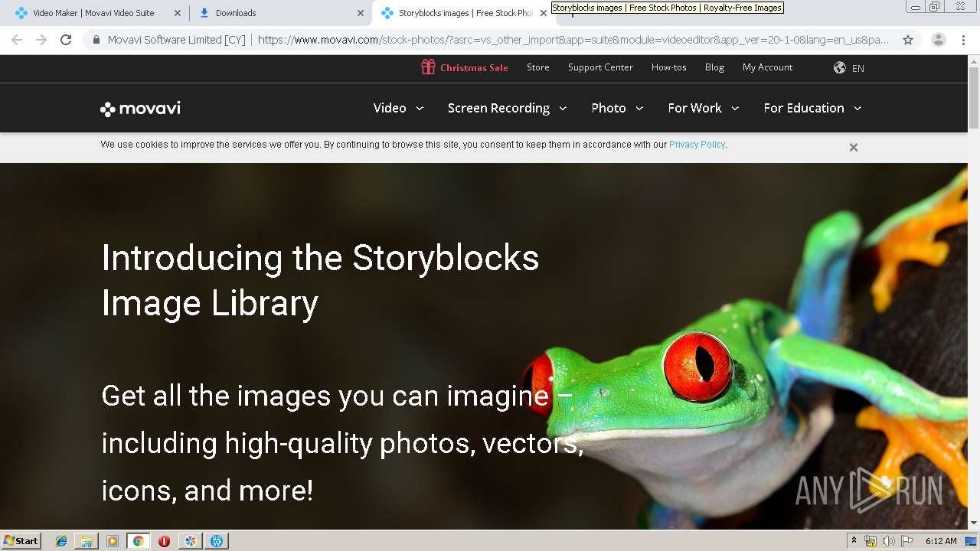Open the Privacy Policy link
Viewport: 980px width, 551px height.
click(697, 144)
